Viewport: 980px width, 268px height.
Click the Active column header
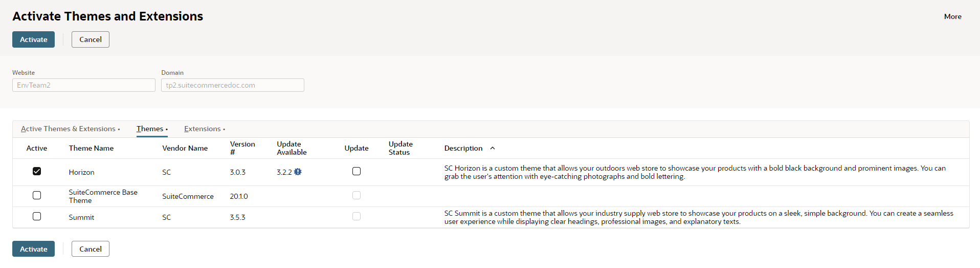coord(37,148)
